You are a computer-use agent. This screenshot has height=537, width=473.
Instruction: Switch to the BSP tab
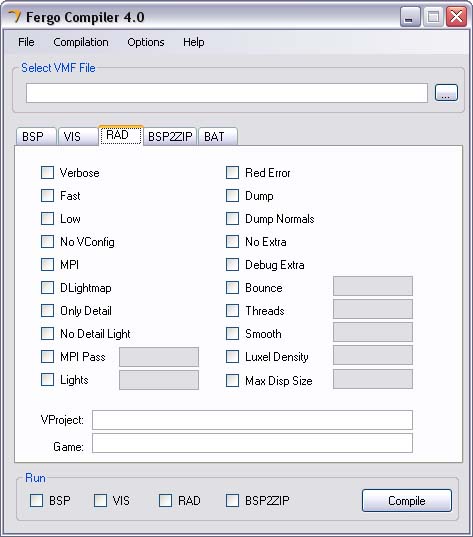36,137
